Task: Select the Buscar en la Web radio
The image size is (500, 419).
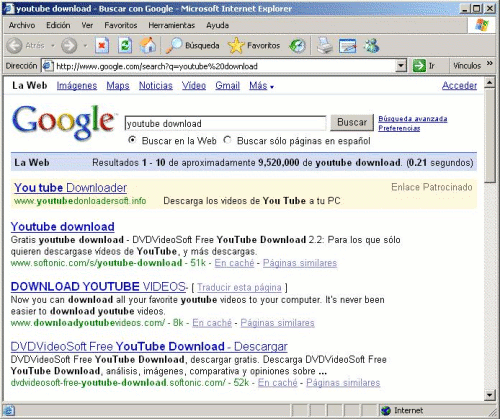Action: [x=132, y=140]
